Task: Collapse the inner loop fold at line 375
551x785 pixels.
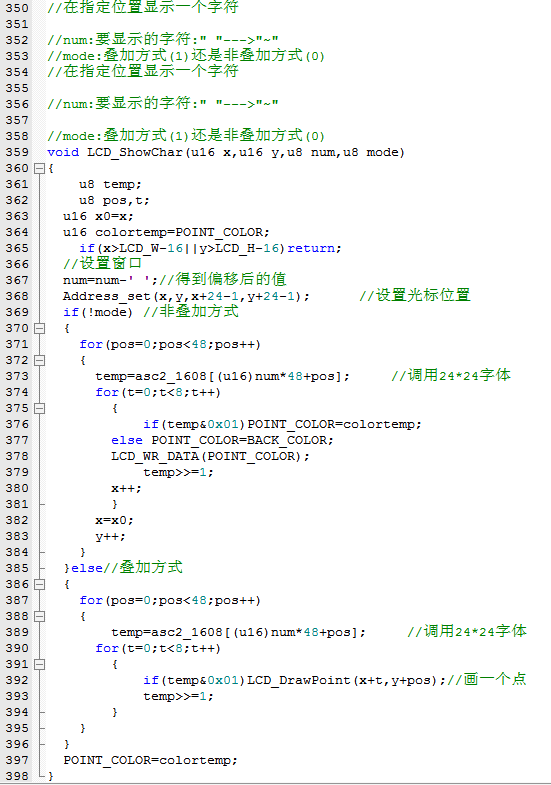Action: coord(39,409)
